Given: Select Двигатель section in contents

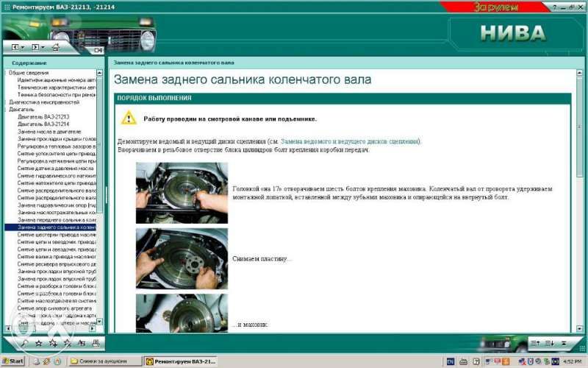Looking at the screenshot, I should click(21, 109).
